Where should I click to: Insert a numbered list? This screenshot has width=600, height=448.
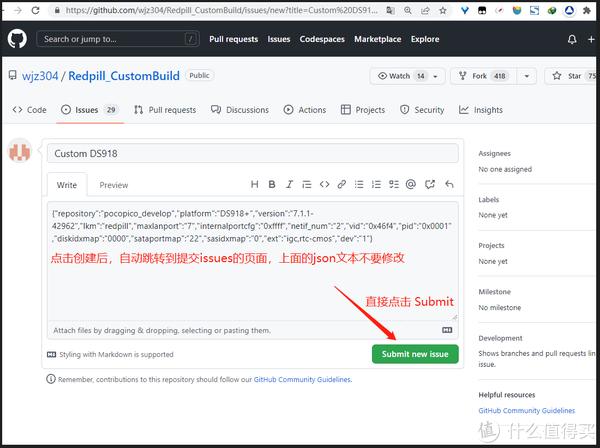376,184
